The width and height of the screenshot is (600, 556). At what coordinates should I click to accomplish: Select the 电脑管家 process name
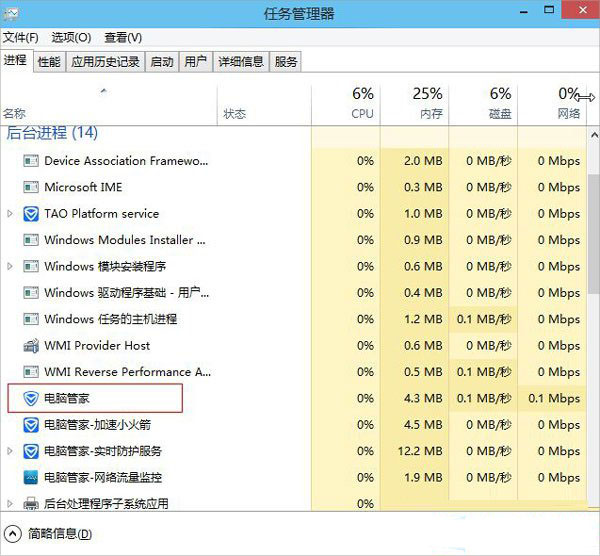coord(67,398)
